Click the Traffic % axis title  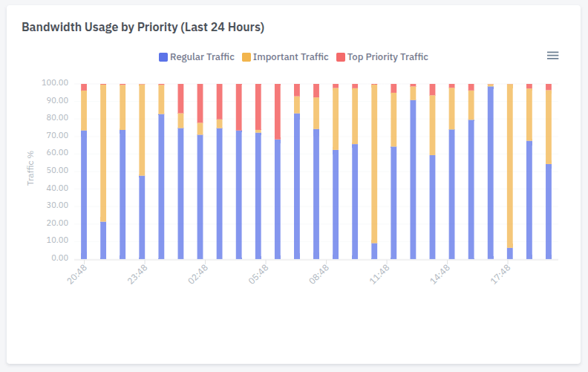click(x=31, y=170)
